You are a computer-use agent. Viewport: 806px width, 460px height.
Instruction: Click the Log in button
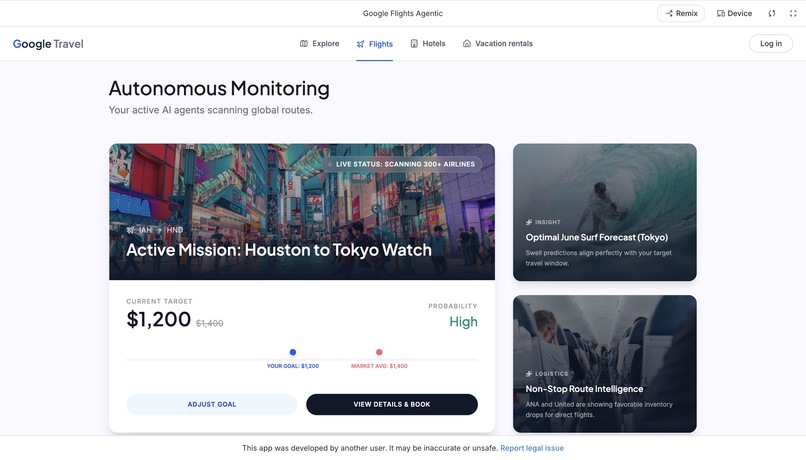click(771, 44)
